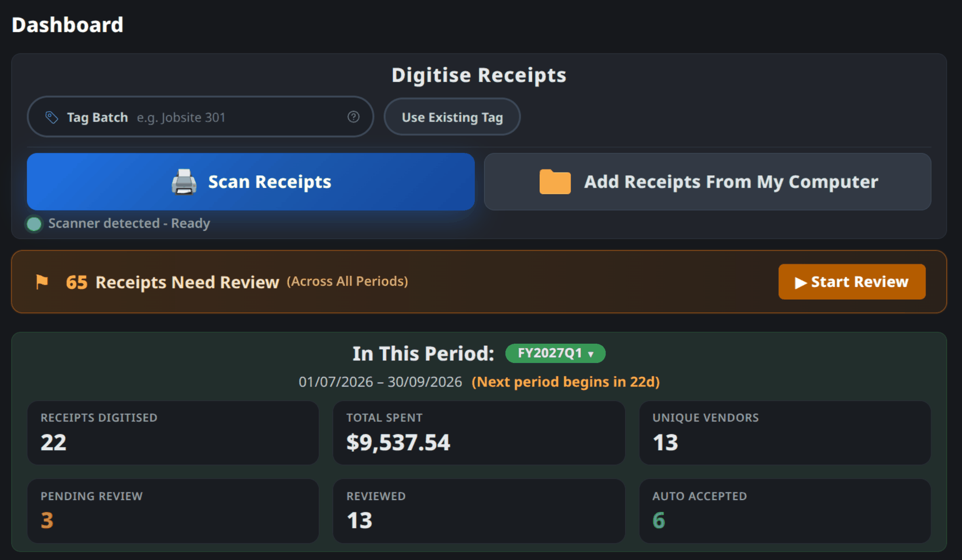Click the folder icon for adding receipts
The width and height of the screenshot is (962, 560).
(x=555, y=182)
